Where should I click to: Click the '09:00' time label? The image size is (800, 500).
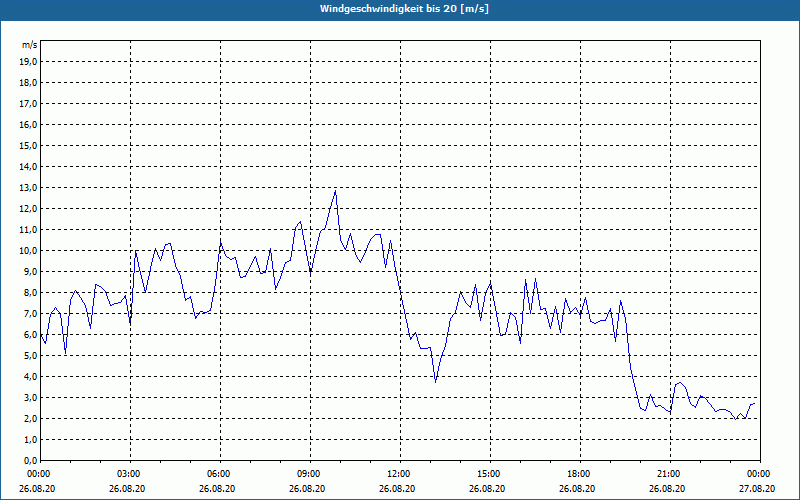tap(310, 474)
